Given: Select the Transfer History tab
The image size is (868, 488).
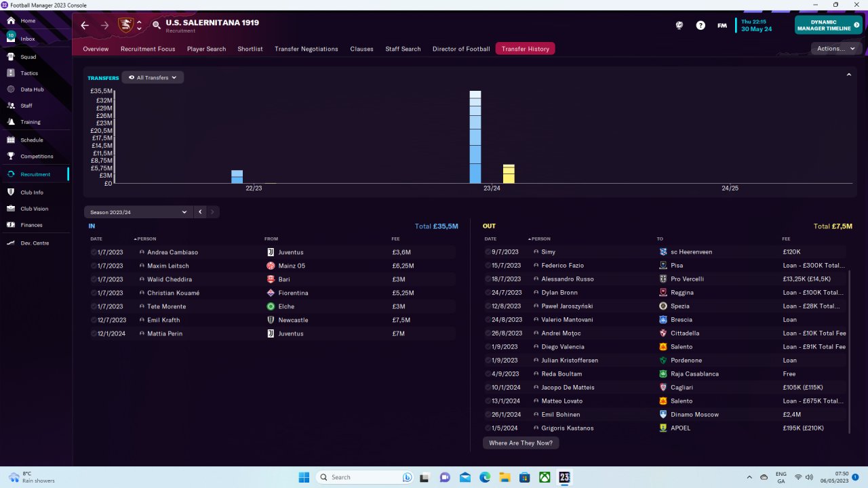Looking at the screenshot, I should (x=526, y=49).
